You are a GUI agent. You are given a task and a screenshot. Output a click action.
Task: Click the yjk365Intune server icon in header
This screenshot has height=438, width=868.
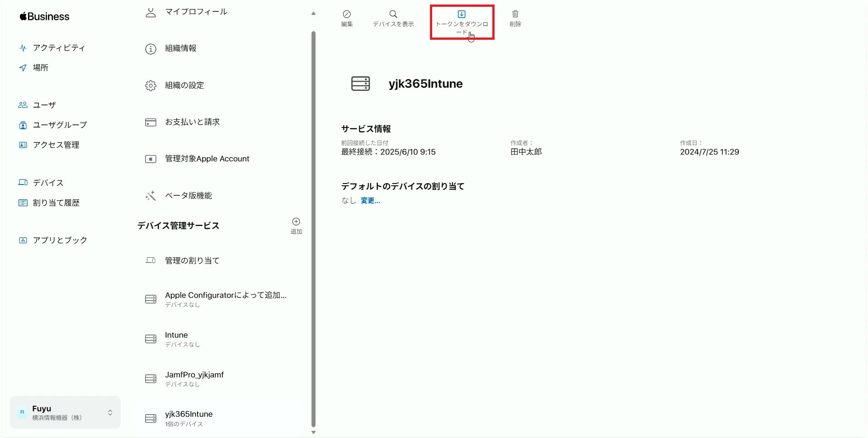pos(361,84)
